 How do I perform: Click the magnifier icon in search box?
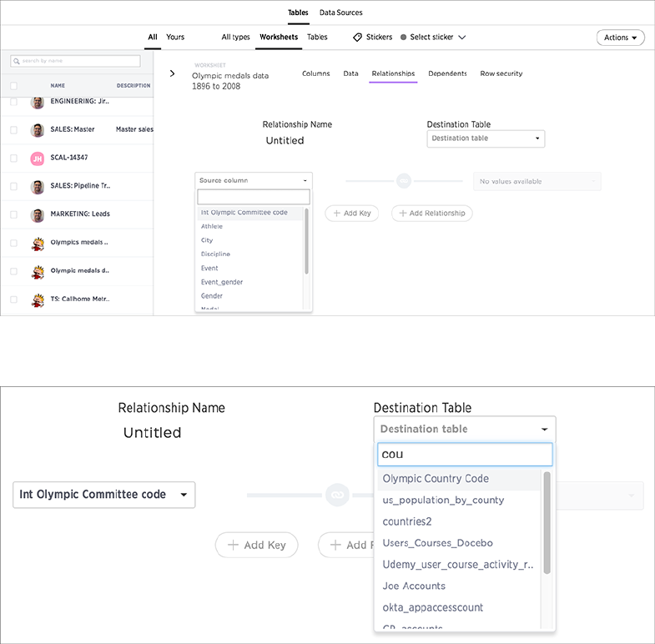pyautogui.click(x=17, y=62)
